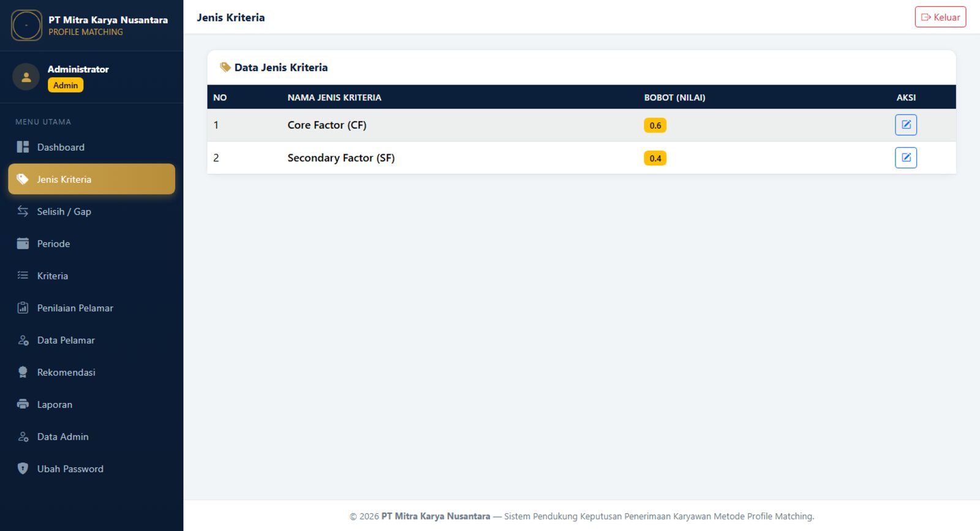The width and height of the screenshot is (980, 531).
Task: Click the Kriteria list icon
Action: click(x=23, y=276)
